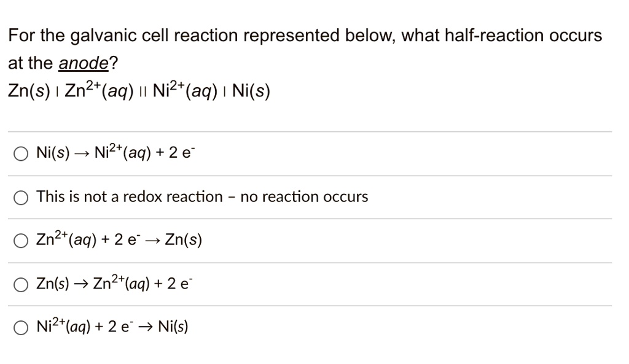Image resolution: width=629 pixels, height=364 pixels.
Task: Select the second radio button from the top
Action: [x=20, y=196]
